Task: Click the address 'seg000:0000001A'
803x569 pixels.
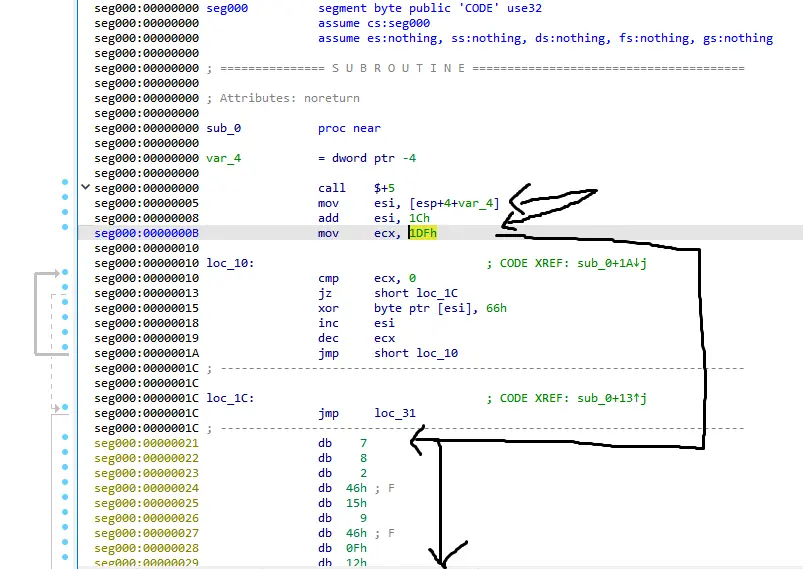Action: tap(146, 353)
